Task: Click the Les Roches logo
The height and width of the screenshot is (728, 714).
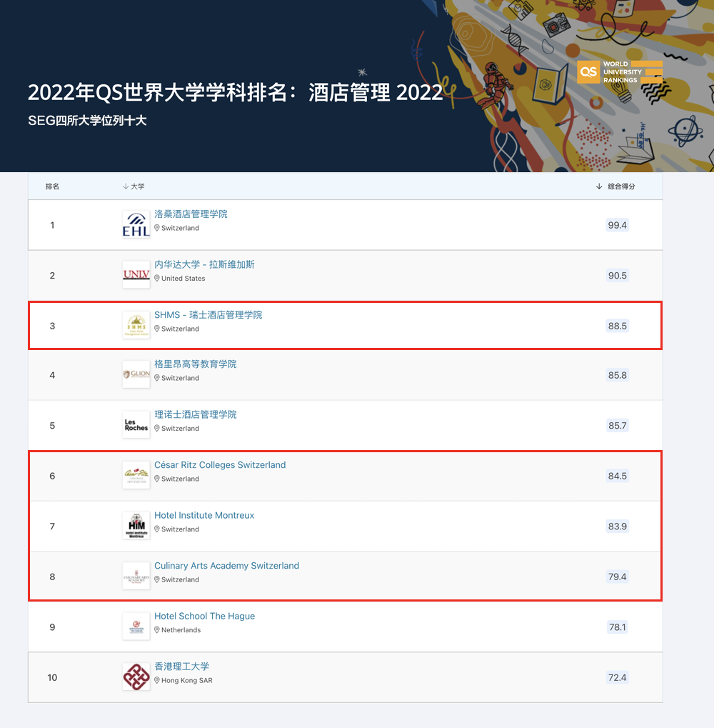Action: (136, 425)
